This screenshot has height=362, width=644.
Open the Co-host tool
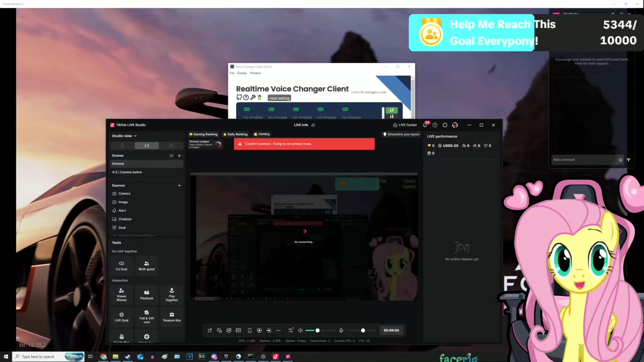[121, 265]
